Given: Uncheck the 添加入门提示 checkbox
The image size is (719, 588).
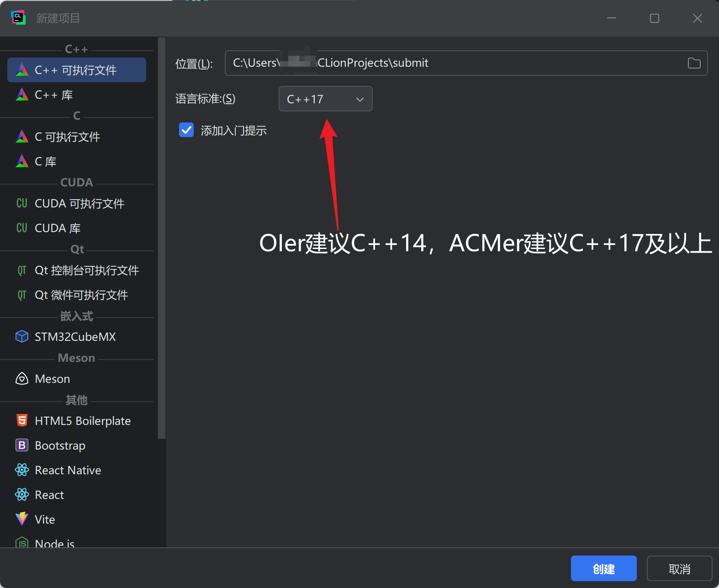Looking at the screenshot, I should pos(186,130).
